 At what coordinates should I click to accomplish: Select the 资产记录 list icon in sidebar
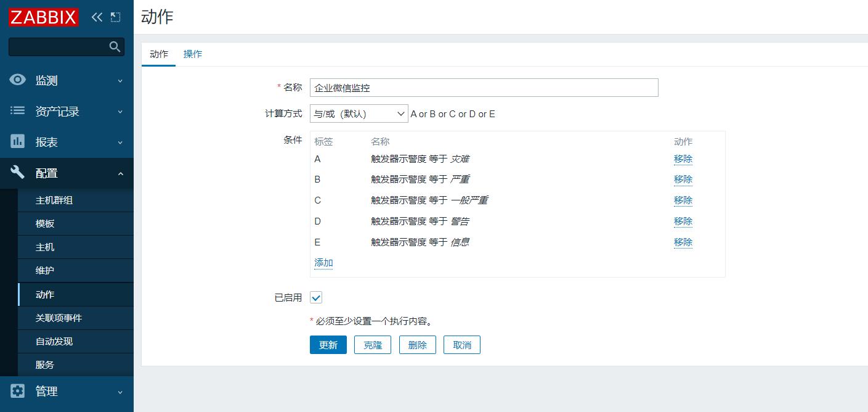pos(17,111)
